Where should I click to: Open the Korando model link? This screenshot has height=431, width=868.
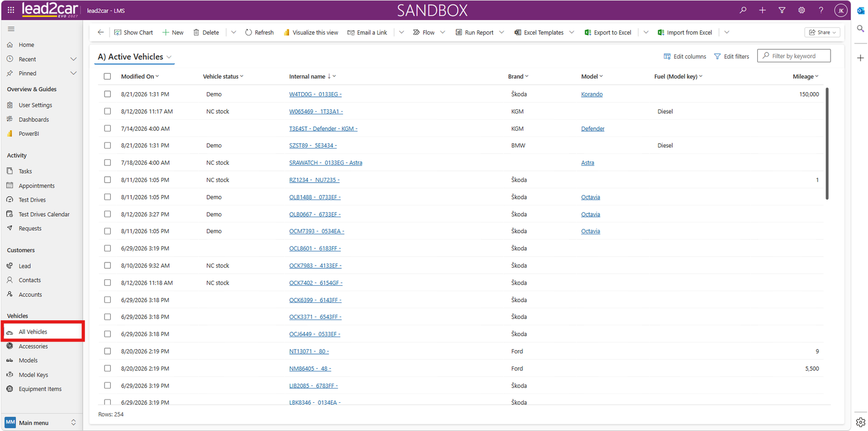(x=592, y=94)
